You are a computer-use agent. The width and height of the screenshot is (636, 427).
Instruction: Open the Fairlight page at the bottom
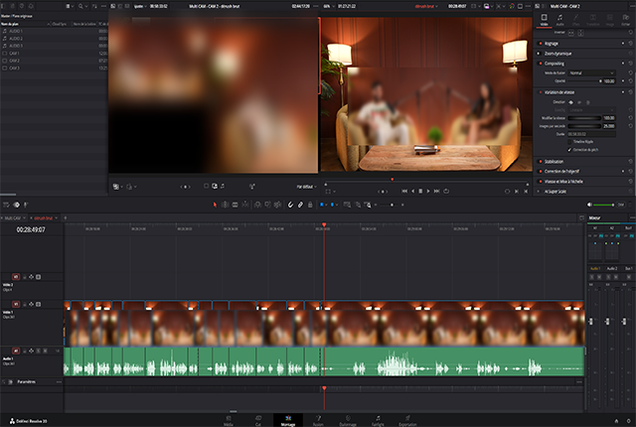pos(377,419)
